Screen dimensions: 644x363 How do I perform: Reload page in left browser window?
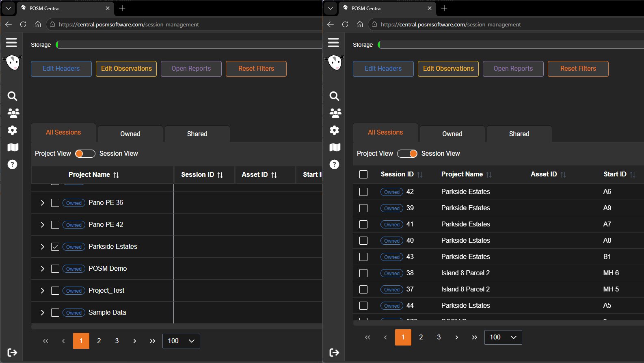click(x=23, y=24)
